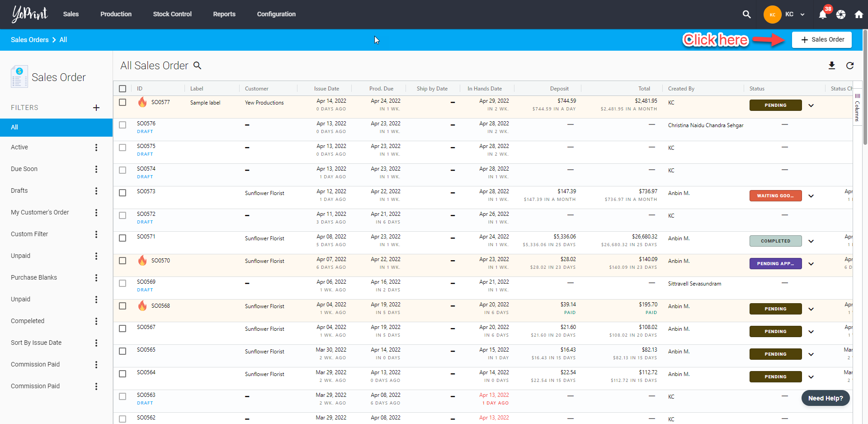The width and height of the screenshot is (868, 424).
Task: Open options menu for Due Soon filter
Action: tap(96, 169)
